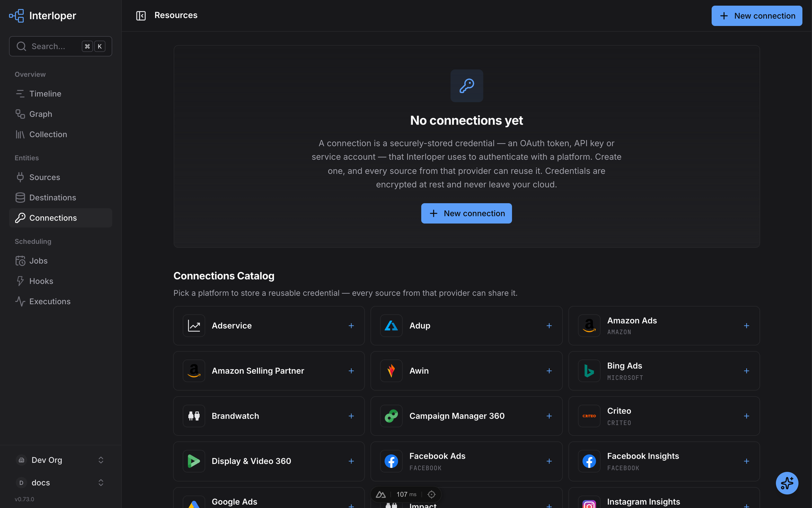812x508 pixels.
Task: Open the Dev Org organization switcher
Action: click(x=61, y=460)
